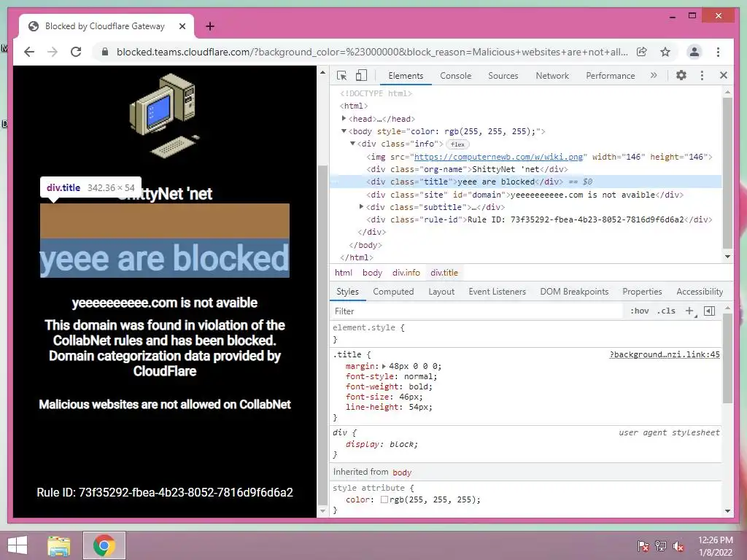Open DevTools settings gear
Screen dimensions: 747x560
681,75
